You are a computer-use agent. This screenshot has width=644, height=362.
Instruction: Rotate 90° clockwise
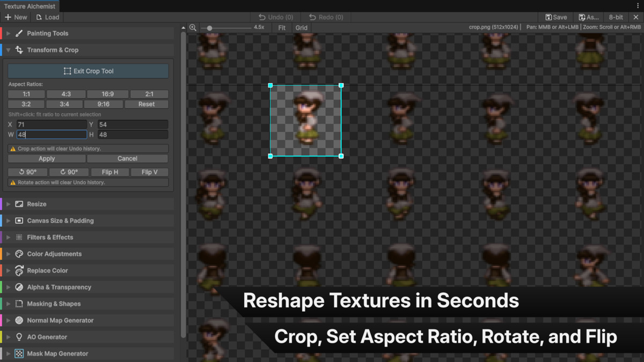69,172
